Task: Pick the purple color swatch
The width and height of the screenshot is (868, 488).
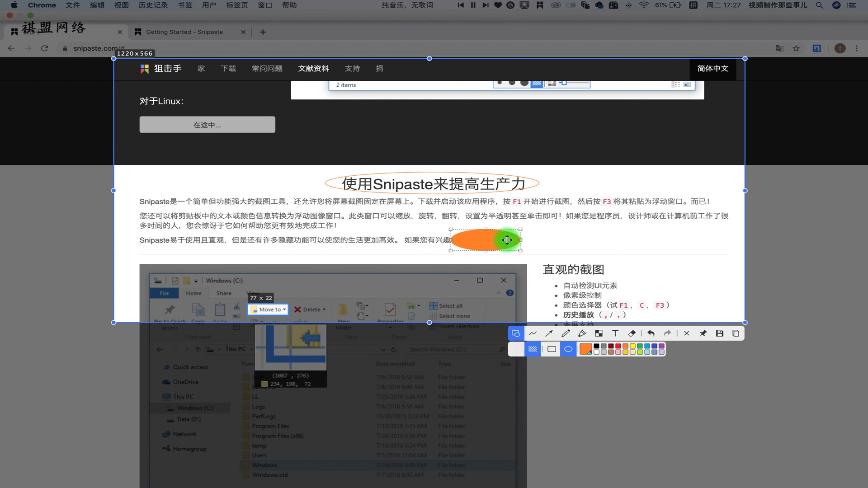Action: tap(661, 346)
